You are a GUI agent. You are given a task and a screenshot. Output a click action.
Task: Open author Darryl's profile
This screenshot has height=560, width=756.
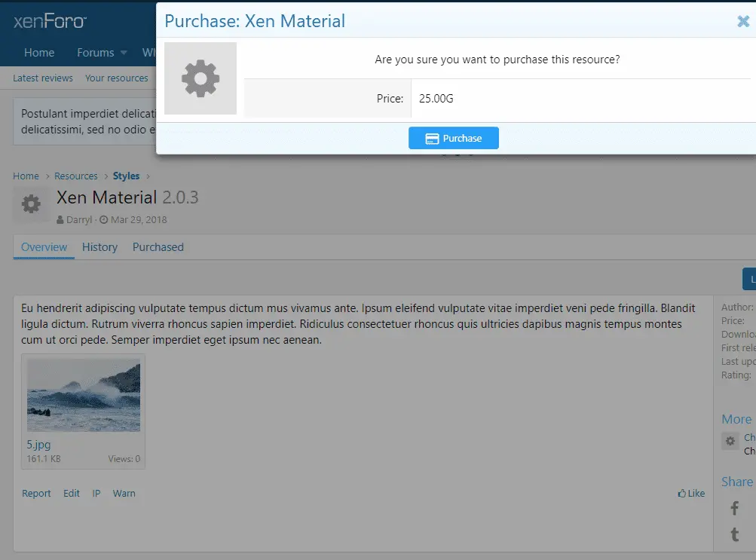[x=79, y=220]
